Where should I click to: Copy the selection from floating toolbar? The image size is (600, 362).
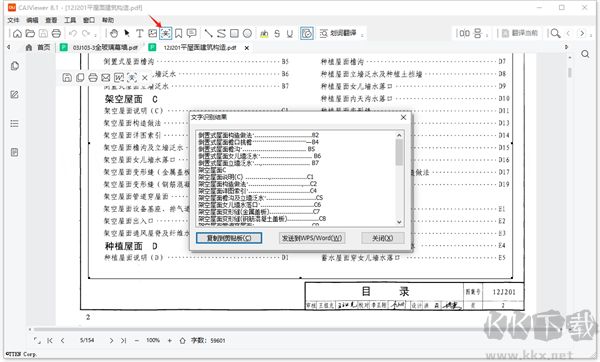pyautogui.click(x=80, y=78)
